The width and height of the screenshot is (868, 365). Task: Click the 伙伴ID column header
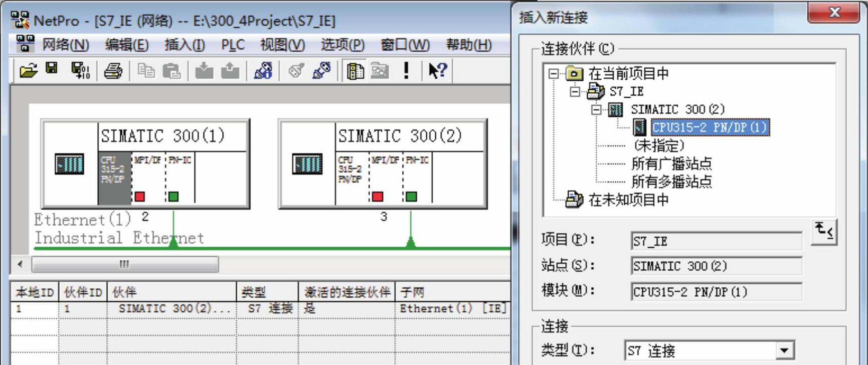[83, 292]
